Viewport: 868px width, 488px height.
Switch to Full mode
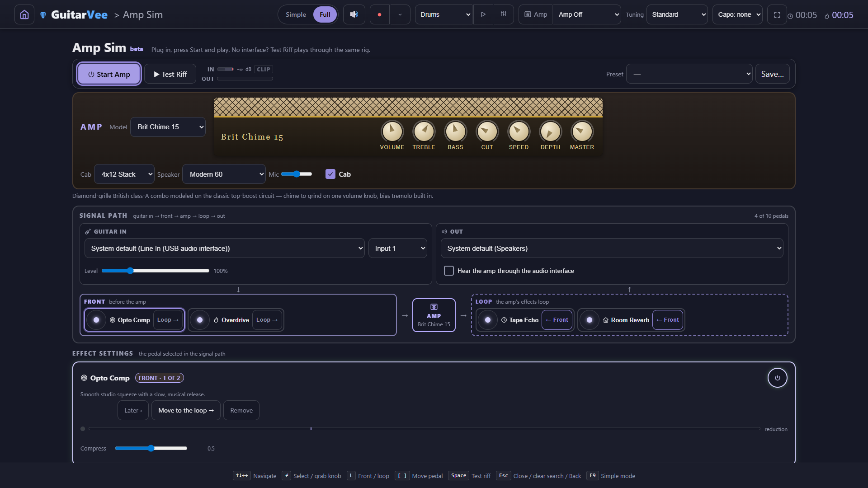(325, 14)
